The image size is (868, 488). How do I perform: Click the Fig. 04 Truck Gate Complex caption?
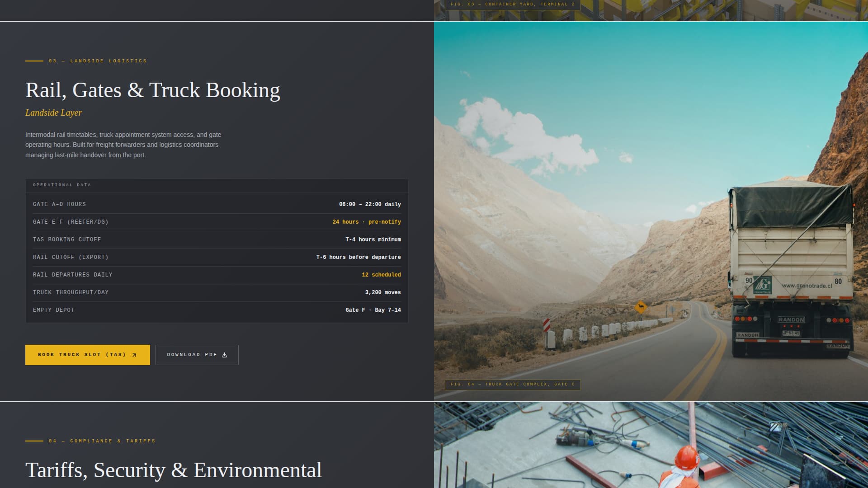pyautogui.click(x=512, y=385)
